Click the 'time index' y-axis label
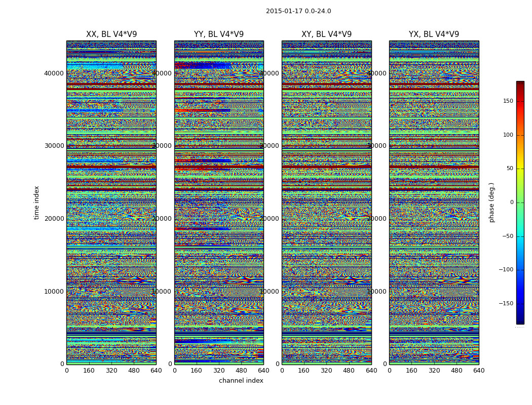The height and width of the screenshot is (405, 532). (36, 202)
